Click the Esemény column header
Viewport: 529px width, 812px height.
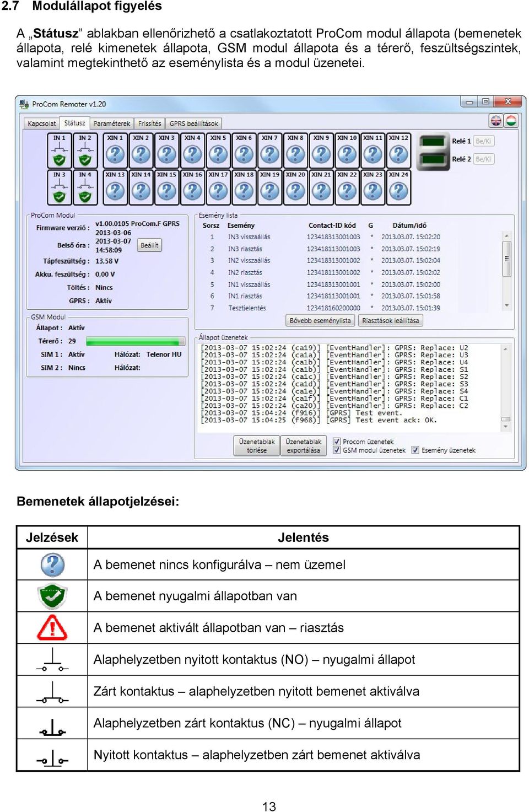(x=241, y=225)
